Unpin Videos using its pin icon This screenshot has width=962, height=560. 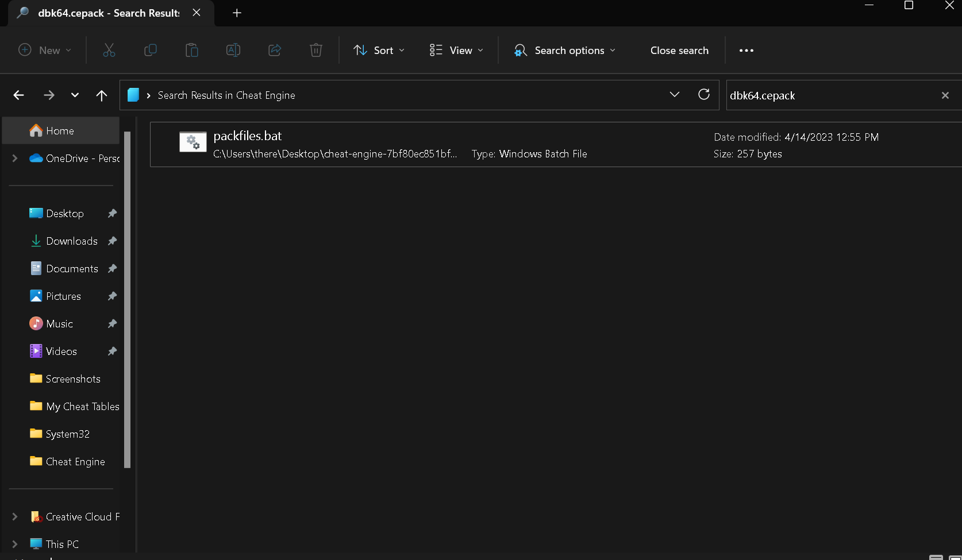[112, 352]
